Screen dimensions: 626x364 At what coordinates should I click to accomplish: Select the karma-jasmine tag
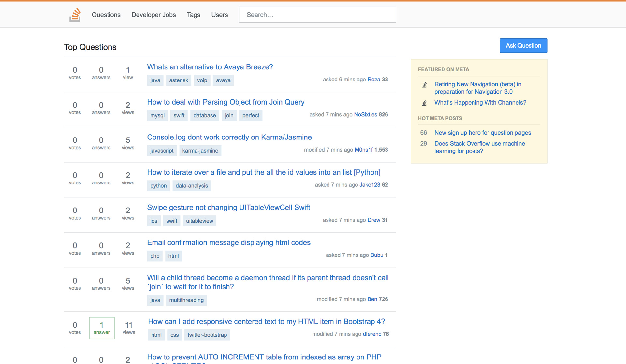(200, 151)
